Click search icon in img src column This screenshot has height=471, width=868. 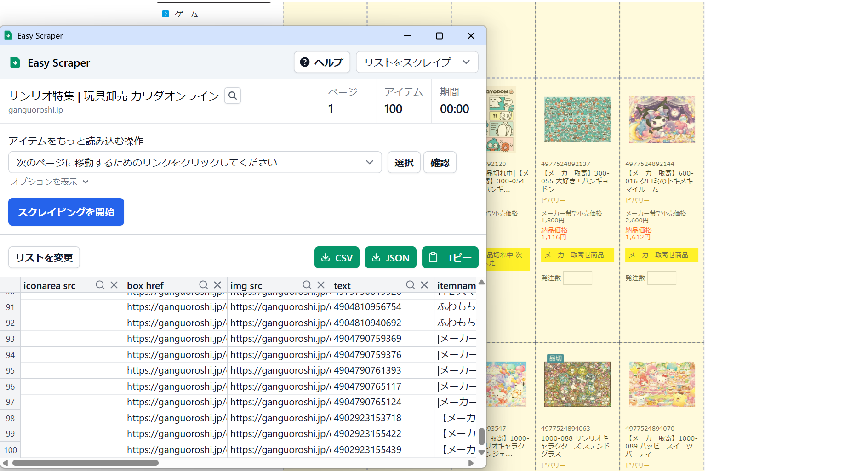pos(307,285)
